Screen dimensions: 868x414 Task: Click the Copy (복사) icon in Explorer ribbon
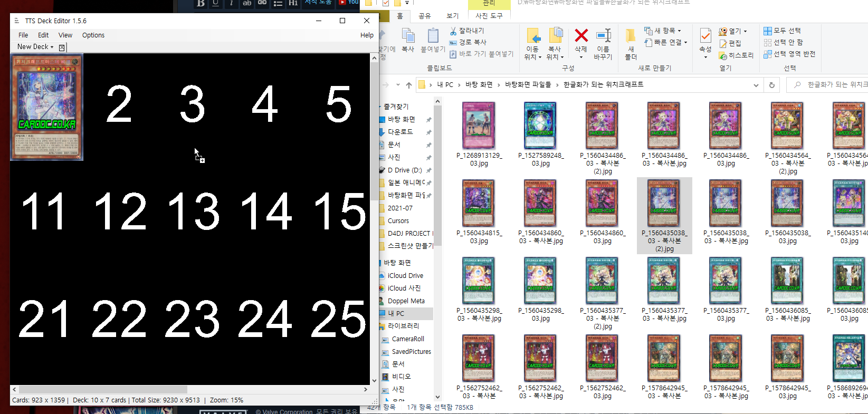pyautogui.click(x=408, y=36)
